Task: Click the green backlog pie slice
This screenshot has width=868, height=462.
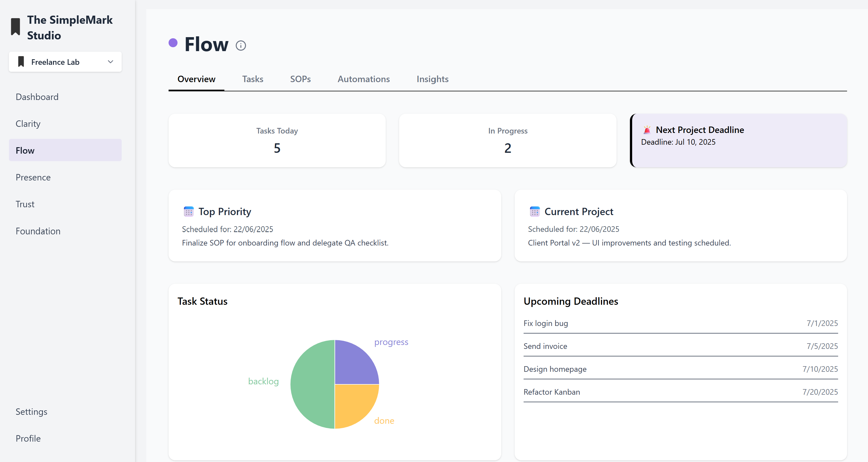Action: 312,384
